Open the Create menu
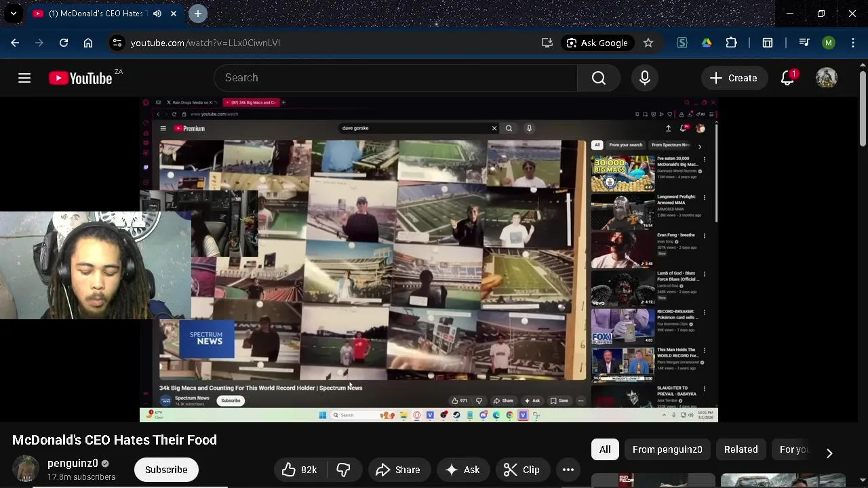 (733, 78)
